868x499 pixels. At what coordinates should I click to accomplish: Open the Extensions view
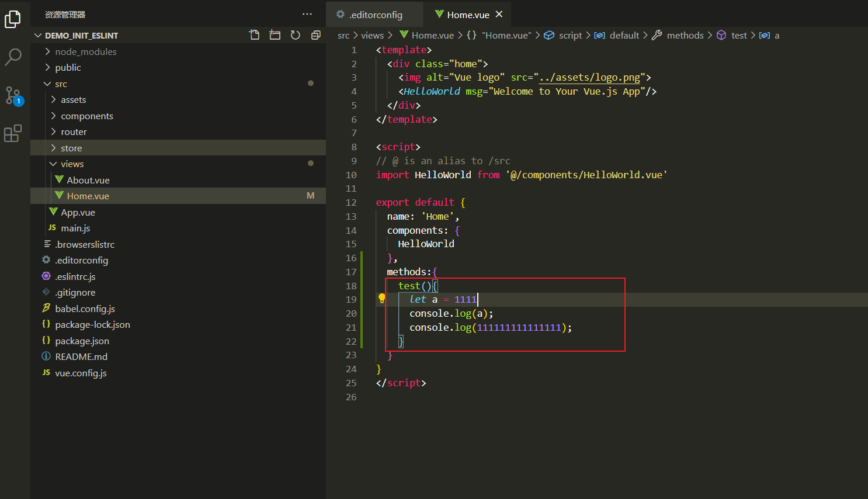click(x=13, y=134)
